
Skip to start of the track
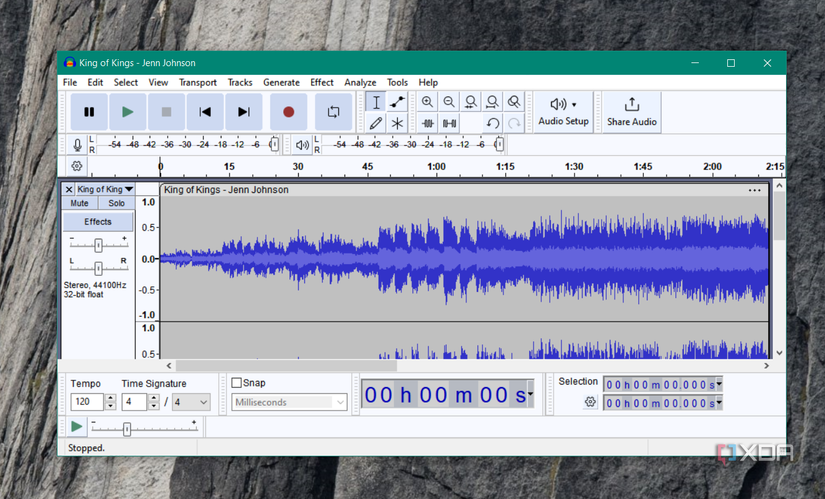(205, 112)
